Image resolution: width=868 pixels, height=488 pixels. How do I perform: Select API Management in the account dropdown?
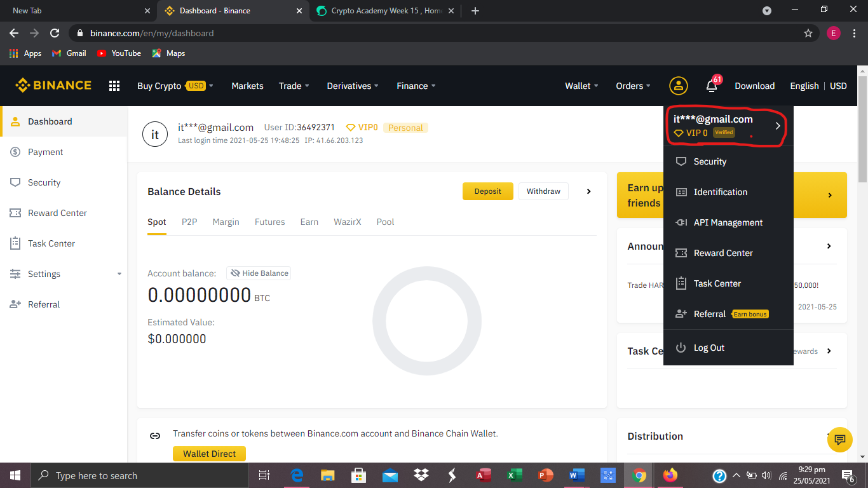click(728, 222)
